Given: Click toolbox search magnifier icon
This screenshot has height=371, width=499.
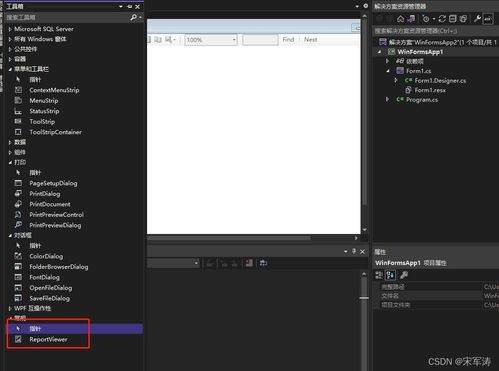Looking at the screenshot, I should (x=134, y=17).
